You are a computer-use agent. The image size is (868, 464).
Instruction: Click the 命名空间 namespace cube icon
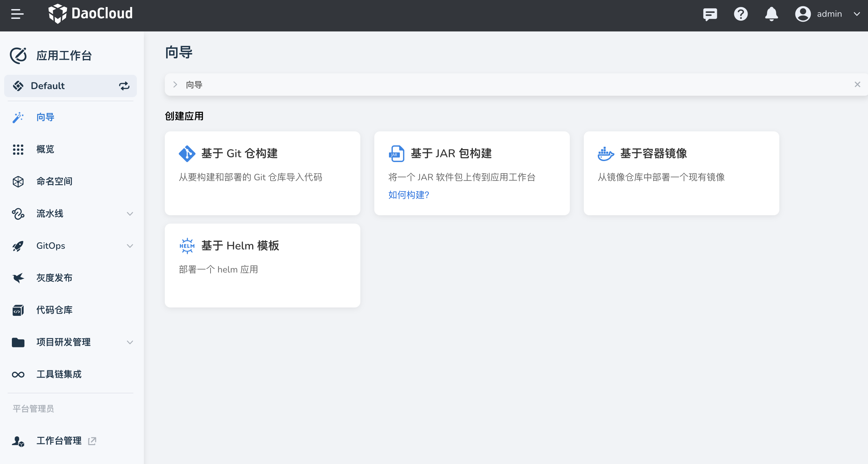click(18, 181)
